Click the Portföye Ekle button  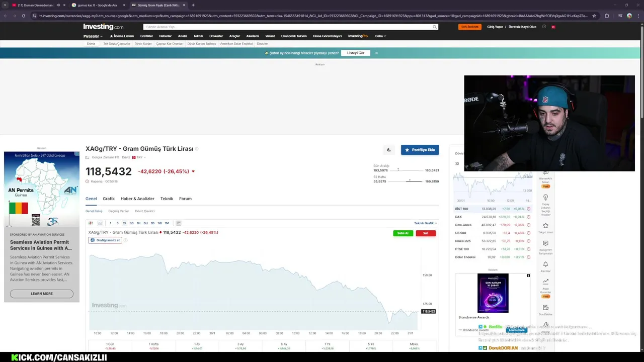click(x=420, y=150)
